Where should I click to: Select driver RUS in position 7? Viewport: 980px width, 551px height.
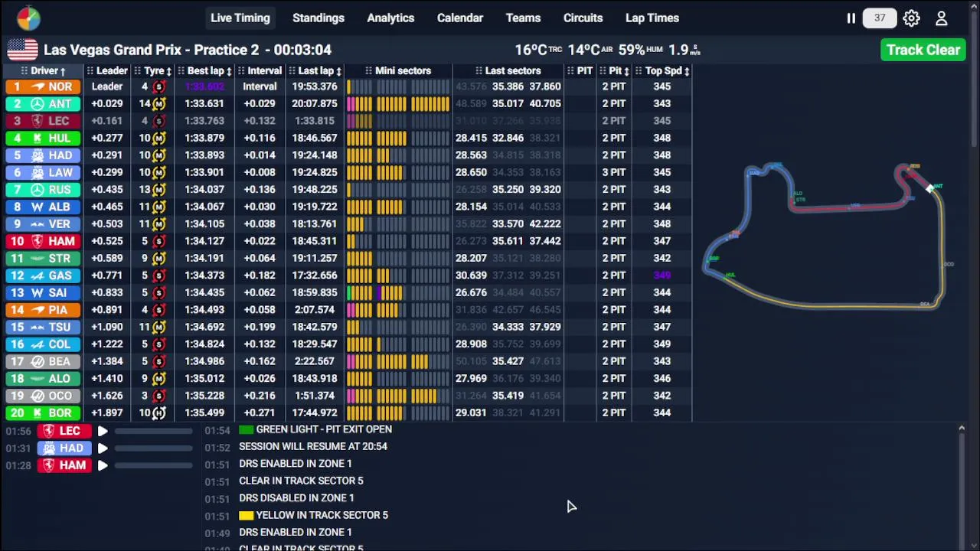44,190
